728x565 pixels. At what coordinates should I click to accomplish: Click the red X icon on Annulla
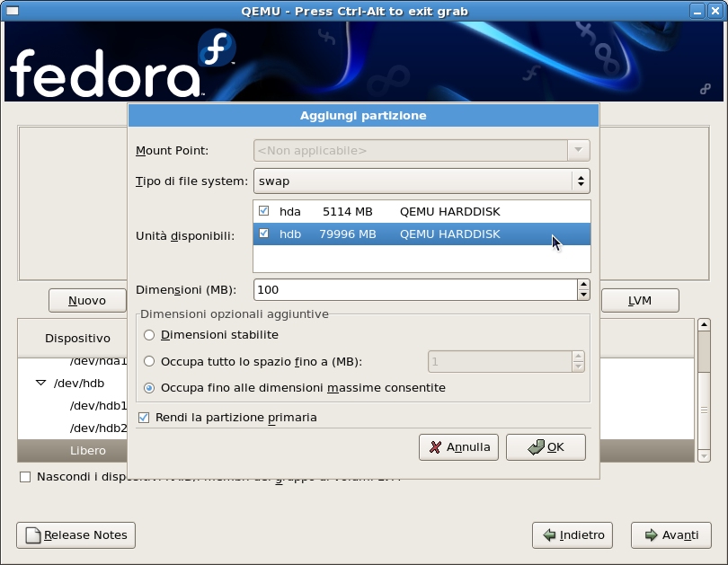[435, 447]
